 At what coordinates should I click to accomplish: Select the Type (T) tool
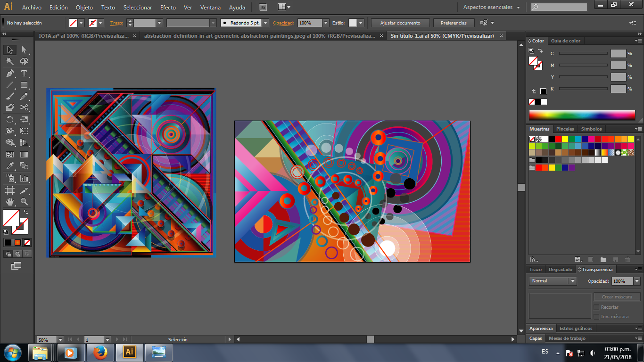(24, 74)
